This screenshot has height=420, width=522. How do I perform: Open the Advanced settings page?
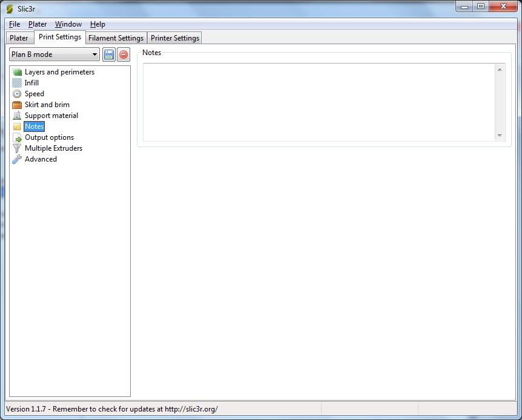(x=41, y=159)
